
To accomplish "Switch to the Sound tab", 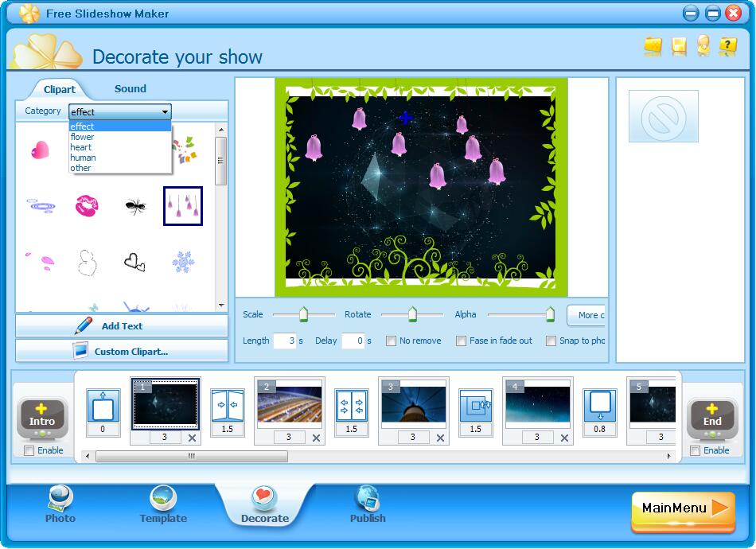I will coord(130,89).
